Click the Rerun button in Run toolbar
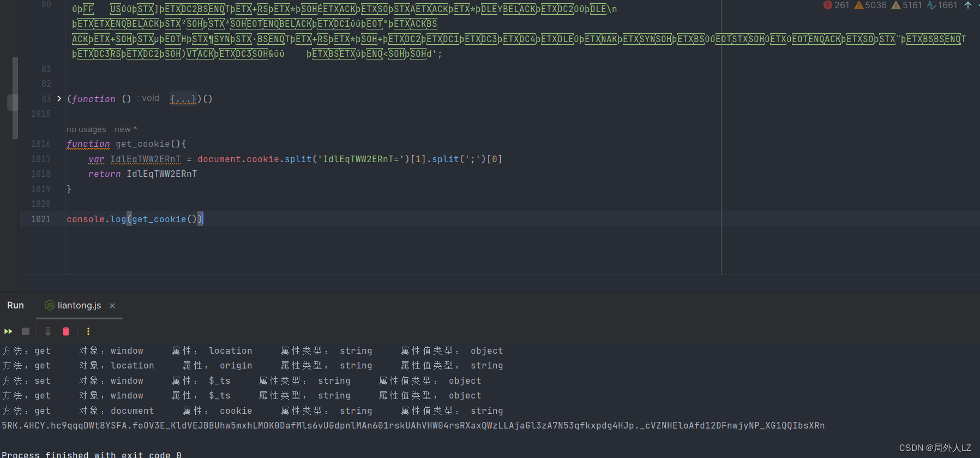The width and height of the screenshot is (980, 458). coord(8,331)
